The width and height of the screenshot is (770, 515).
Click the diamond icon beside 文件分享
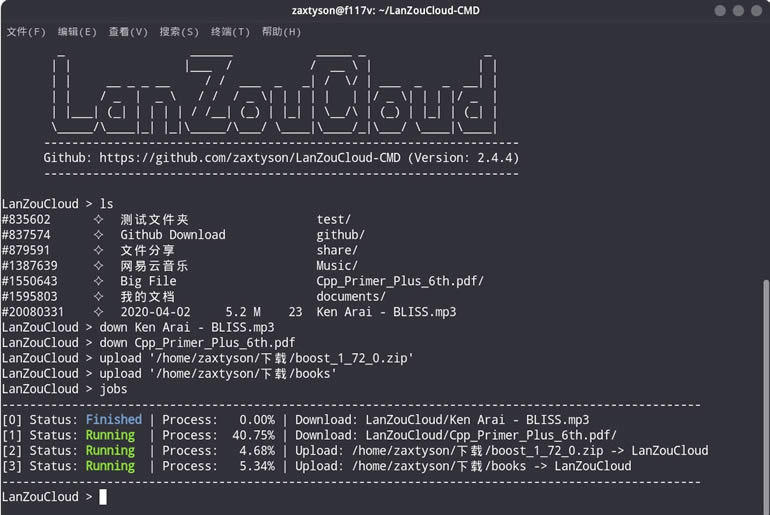(98, 251)
